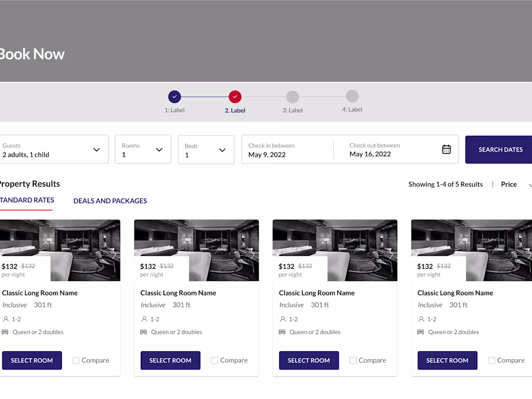Click the Search Dates button
Viewport: 532px width, 399px height.
coord(500,149)
